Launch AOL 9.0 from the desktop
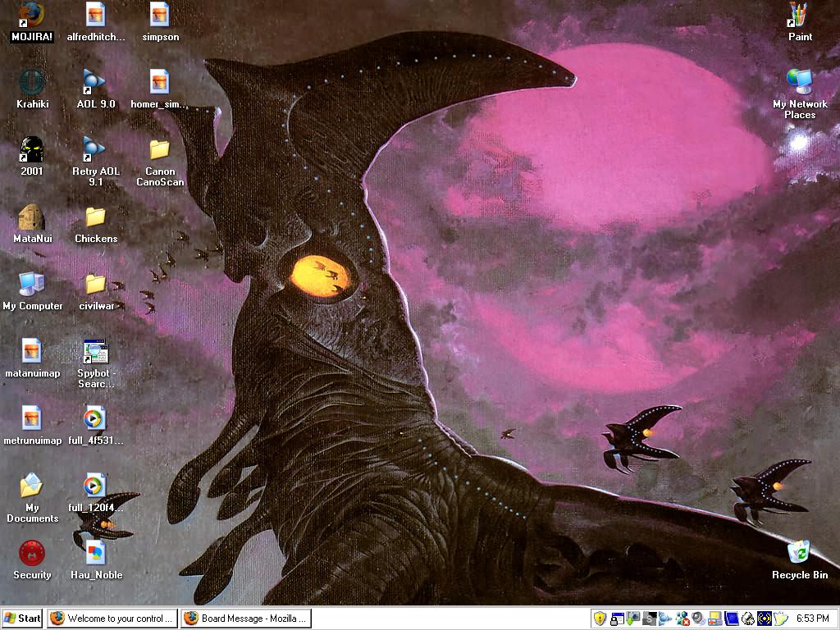 [x=94, y=82]
